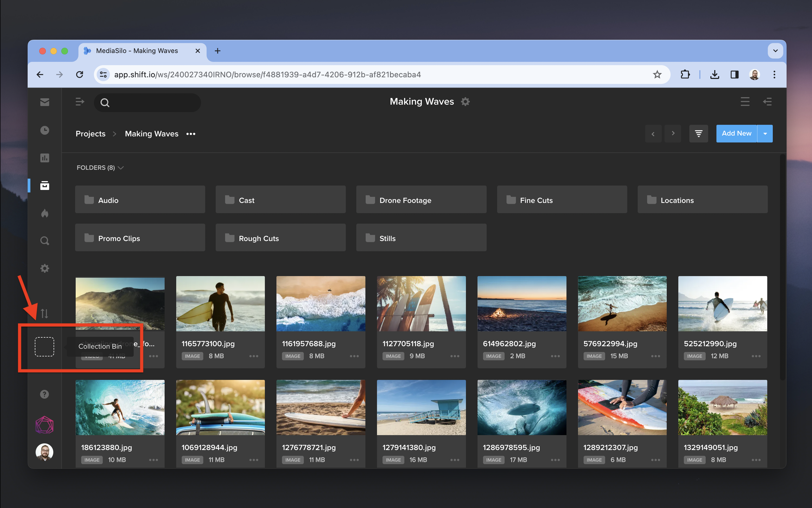Open the surfer with yellow board thumbnail 1165773100.jpg
The width and height of the screenshot is (812, 508).
(220, 304)
